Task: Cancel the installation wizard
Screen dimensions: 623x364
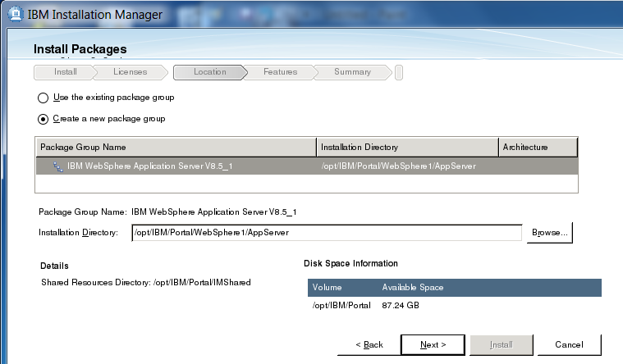Action: click(x=569, y=345)
